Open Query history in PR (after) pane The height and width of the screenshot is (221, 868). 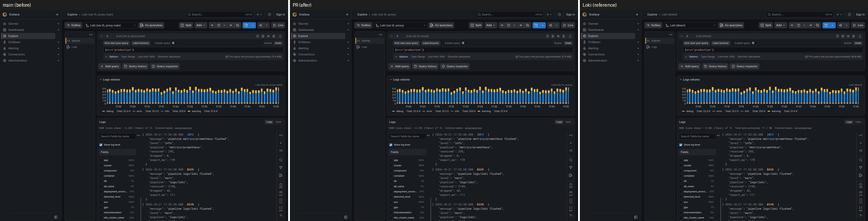425,66
